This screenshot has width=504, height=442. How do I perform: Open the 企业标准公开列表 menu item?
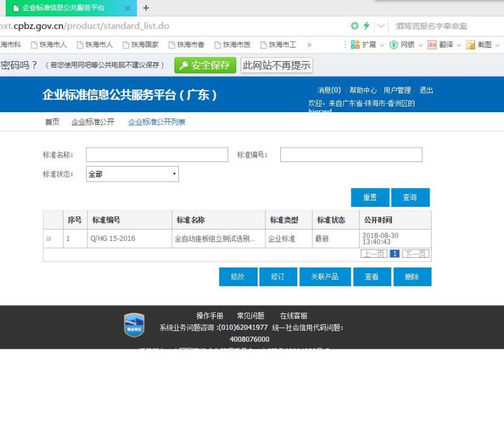pyautogui.click(x=156, y=122)
